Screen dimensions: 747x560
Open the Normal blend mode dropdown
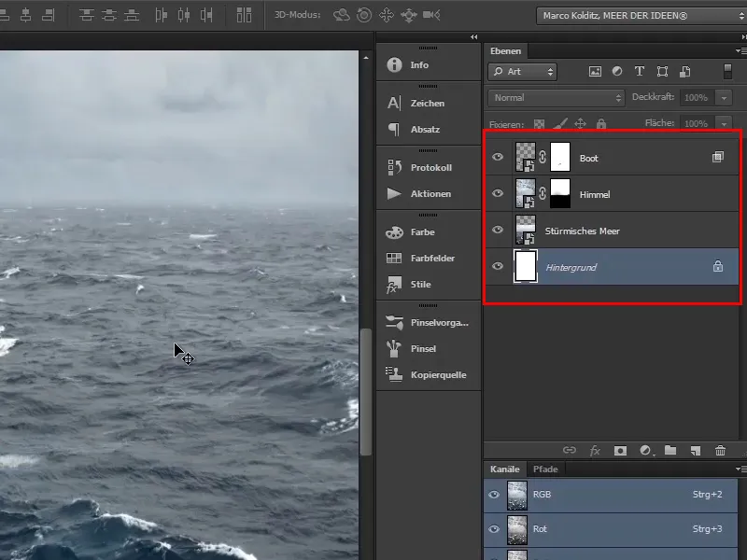click(x=556, y=98)
